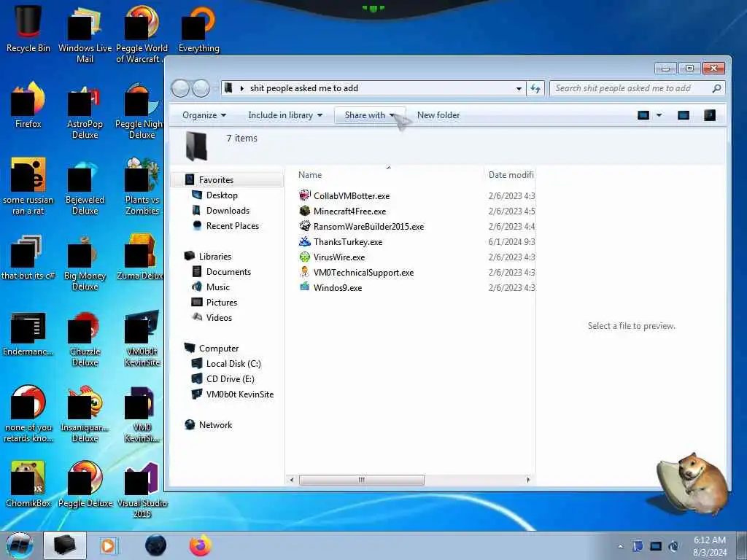Sort files by Date modified column

pos(511,175)
